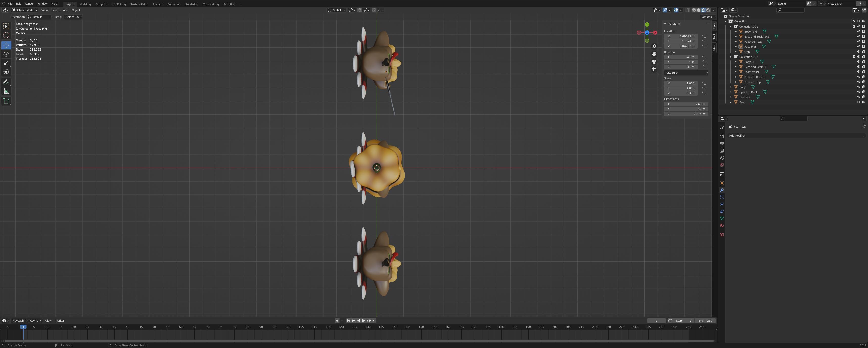868x348 pixels.
Task: Toggle camera view in the viewport
Action: pyautogui.click(x=654, y=62)
